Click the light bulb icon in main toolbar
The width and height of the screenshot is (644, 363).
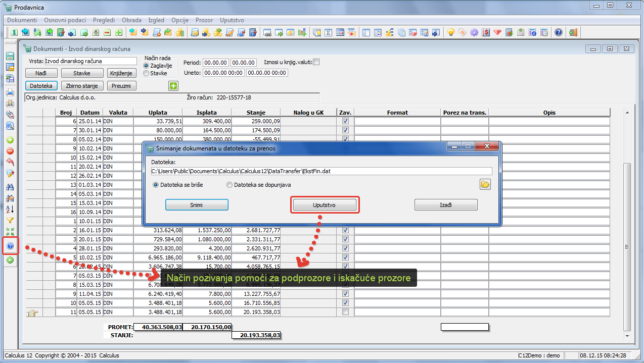(x=450, y=33)
